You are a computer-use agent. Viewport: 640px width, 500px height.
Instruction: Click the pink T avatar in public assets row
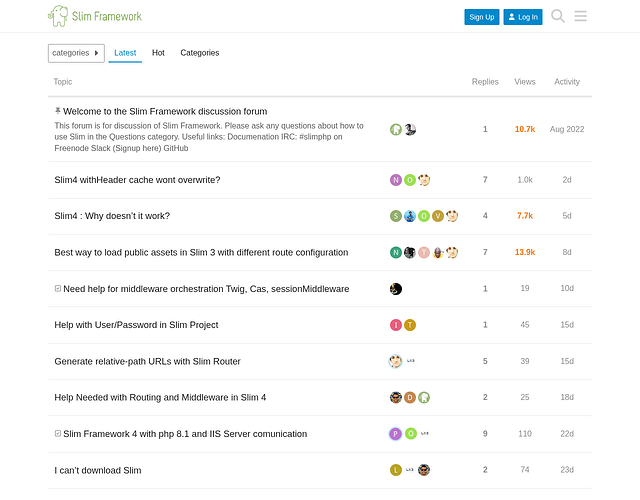tap(424, 252)
